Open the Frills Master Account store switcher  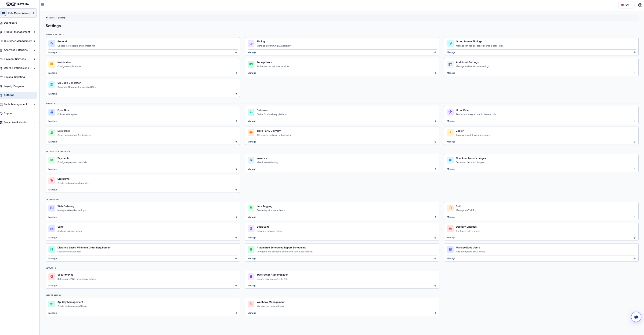18,13
